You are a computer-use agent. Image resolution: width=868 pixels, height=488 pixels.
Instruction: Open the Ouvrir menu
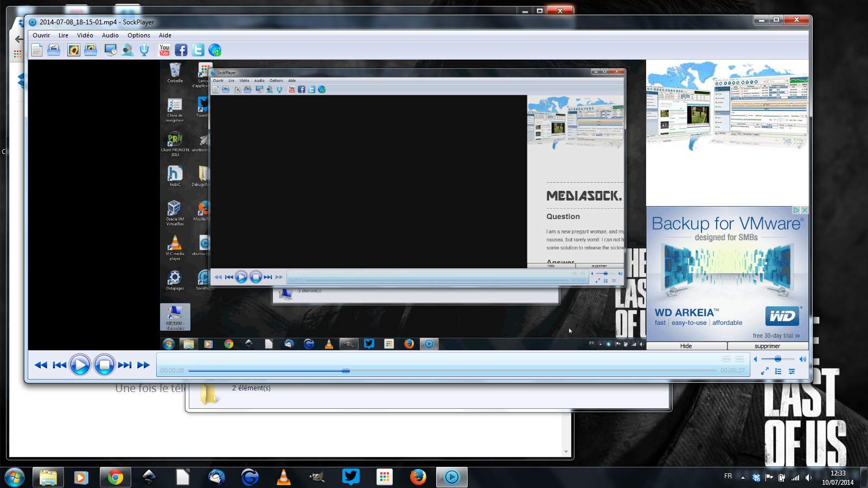pos(41,35)
